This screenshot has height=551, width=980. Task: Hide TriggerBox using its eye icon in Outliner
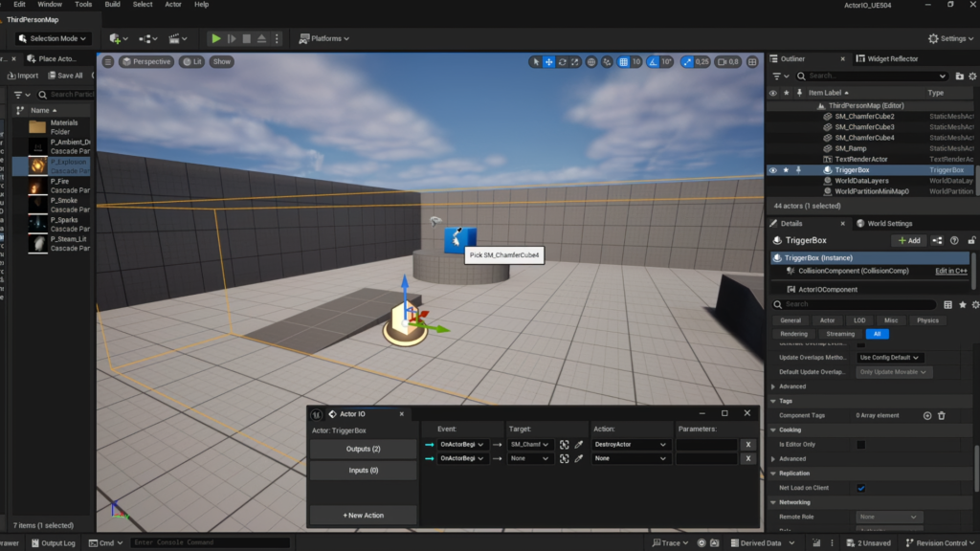click(x=772, y=168)
